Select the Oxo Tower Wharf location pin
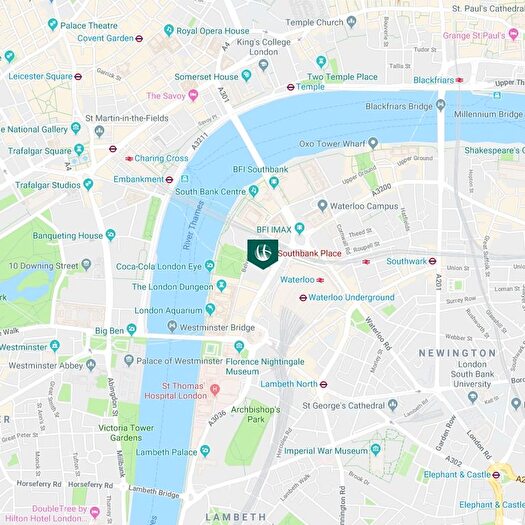Screen dimensions: 525x525 pyautogui.click(x=373, y=143)
